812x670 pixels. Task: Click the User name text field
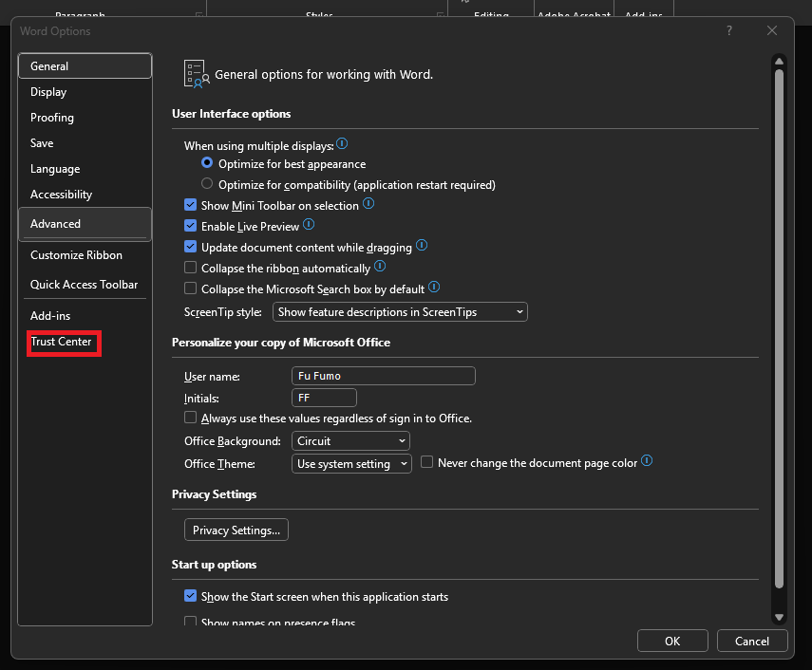(x=384, y=376)
